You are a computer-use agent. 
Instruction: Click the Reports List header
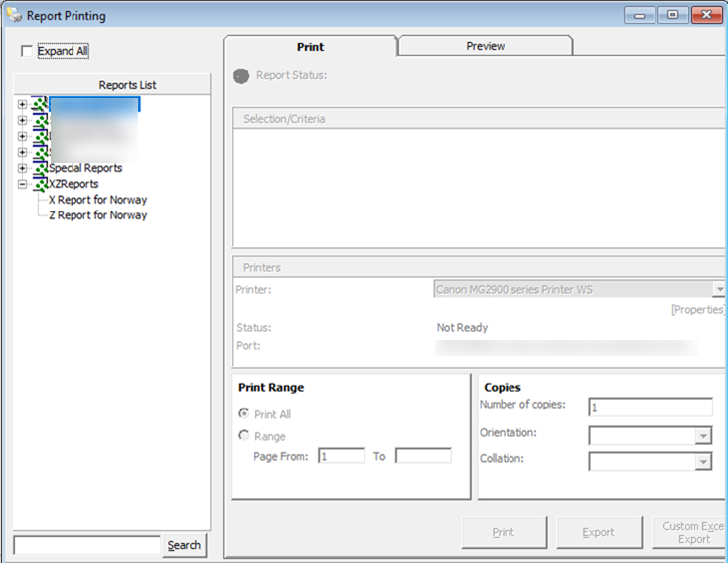tap(112, 85)
